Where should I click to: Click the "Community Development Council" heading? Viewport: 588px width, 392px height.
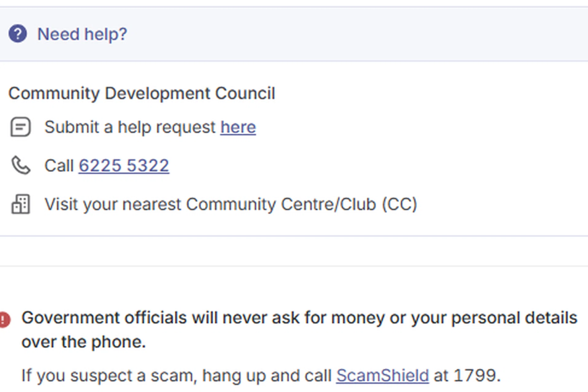tap(141, 93)
